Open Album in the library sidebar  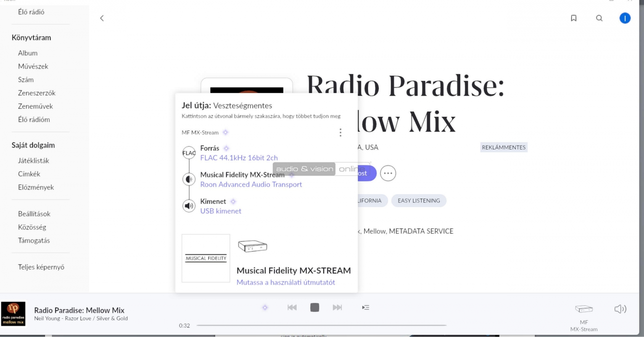coord(28,53)
